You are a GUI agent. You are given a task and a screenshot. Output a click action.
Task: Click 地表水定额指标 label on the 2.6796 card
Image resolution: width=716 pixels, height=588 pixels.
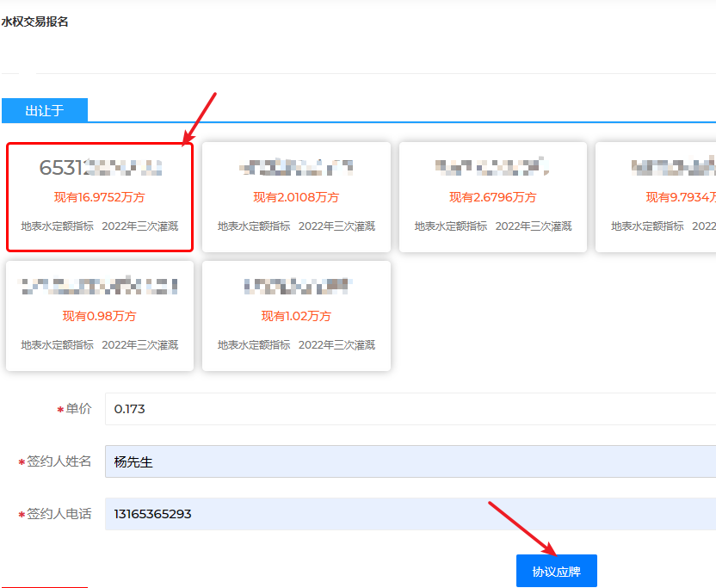451,226
